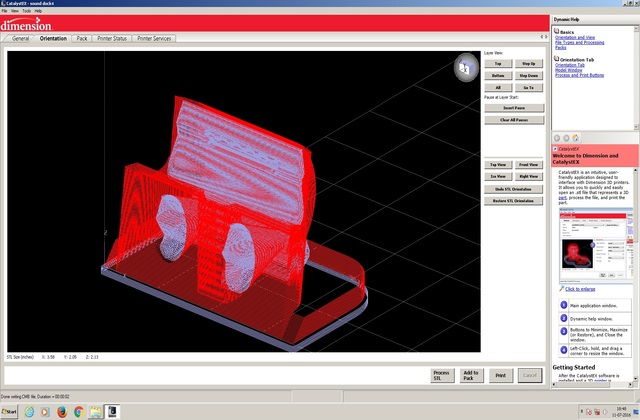Open the File menu
Viewport: 640px width, 420px height.
click(4, 11)
